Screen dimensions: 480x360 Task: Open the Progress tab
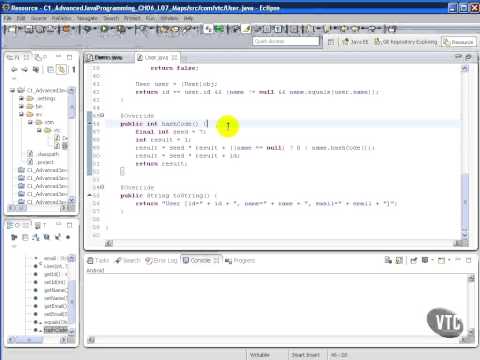coord(240,260)
